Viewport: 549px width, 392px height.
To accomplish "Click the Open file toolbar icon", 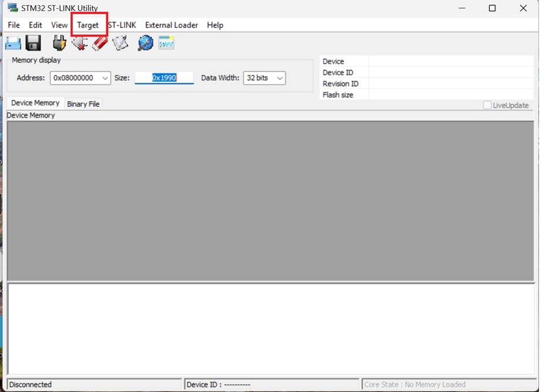I will (x=13, y=43).
